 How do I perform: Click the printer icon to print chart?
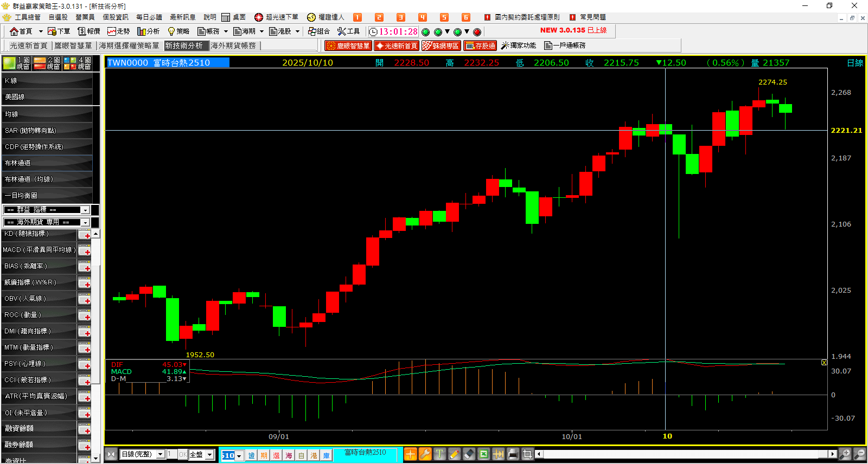pyautogui.click(x=513, y=454)
